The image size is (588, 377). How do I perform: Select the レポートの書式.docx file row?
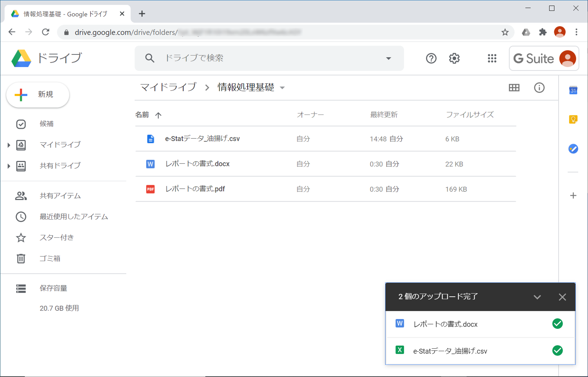pos(325,164)
